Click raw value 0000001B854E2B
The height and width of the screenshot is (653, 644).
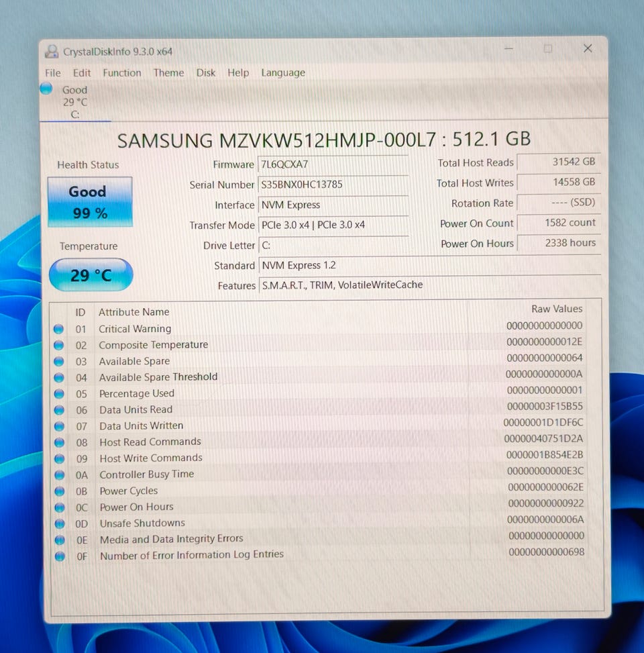point(545,455)
